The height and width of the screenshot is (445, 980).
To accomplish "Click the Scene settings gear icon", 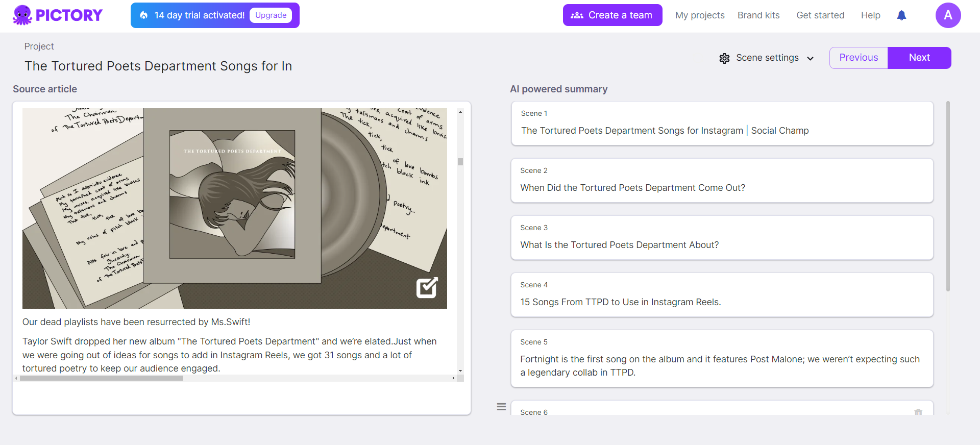I will 724,58.
